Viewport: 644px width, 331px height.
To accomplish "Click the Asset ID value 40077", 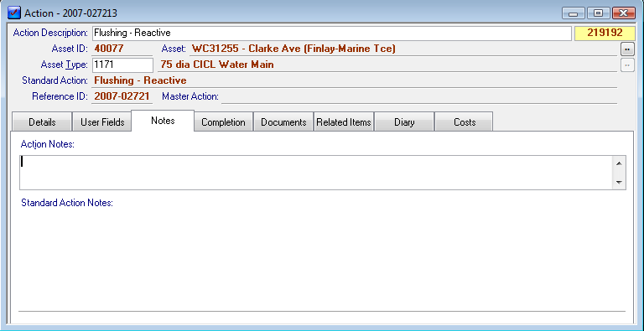I will 109,49.
